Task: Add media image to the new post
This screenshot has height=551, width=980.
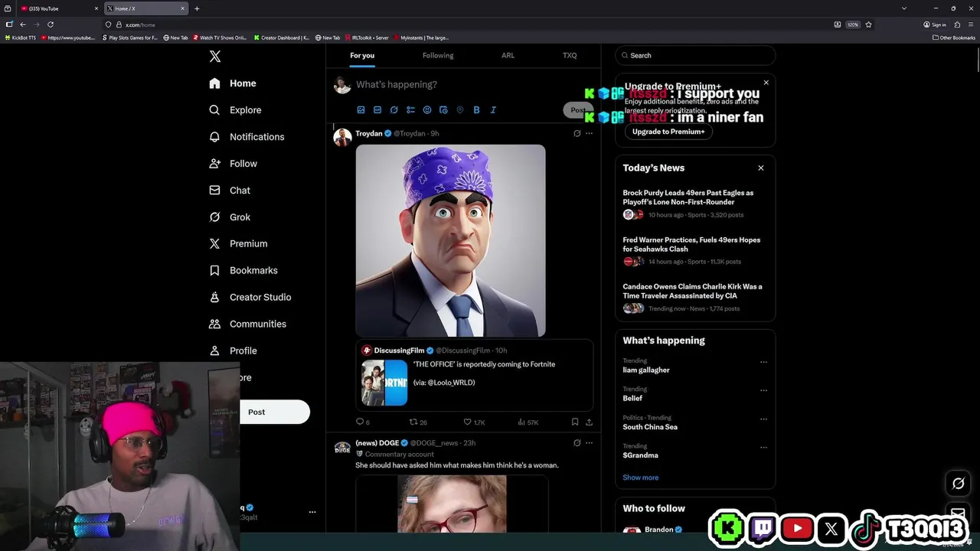Action: point(361,110)
